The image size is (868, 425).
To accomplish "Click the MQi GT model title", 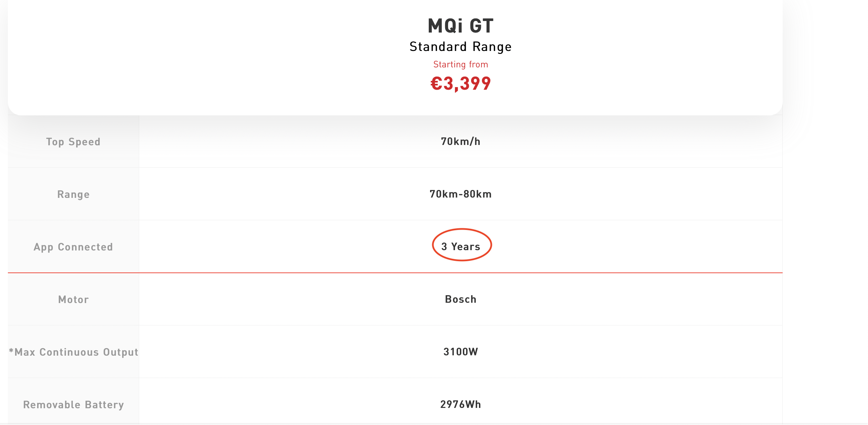I will coord(460,26).
